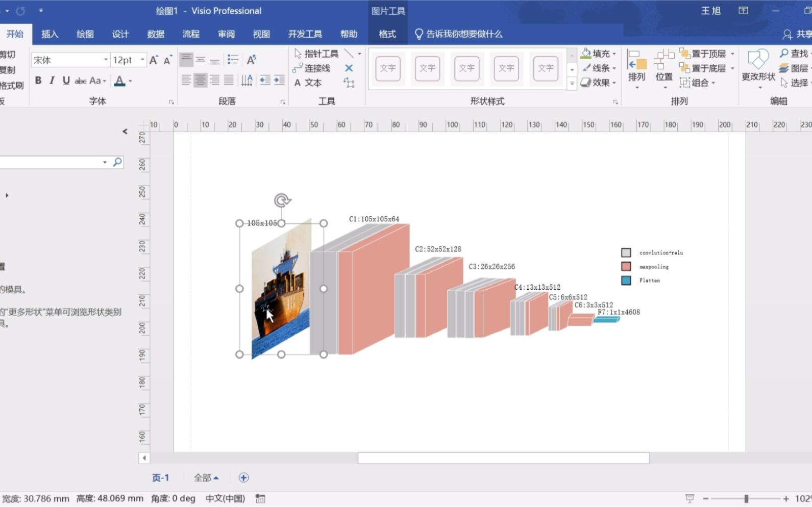Open the Review (审阅) tab
This screenshot has width=812, height=507.
[226, 34]
